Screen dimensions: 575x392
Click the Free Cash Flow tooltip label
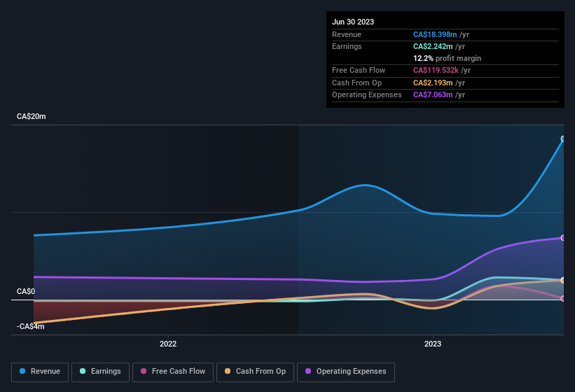click(359, 70)
